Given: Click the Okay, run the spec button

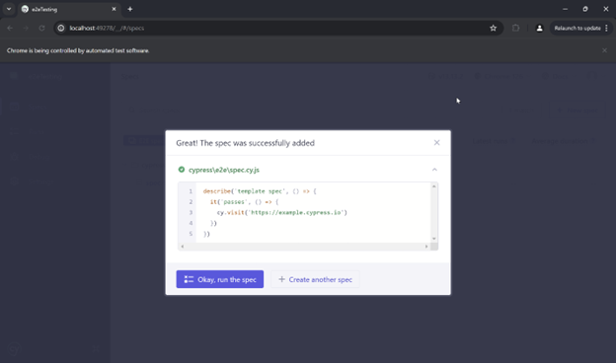Looking at the screenshot, I should (219, 279).
